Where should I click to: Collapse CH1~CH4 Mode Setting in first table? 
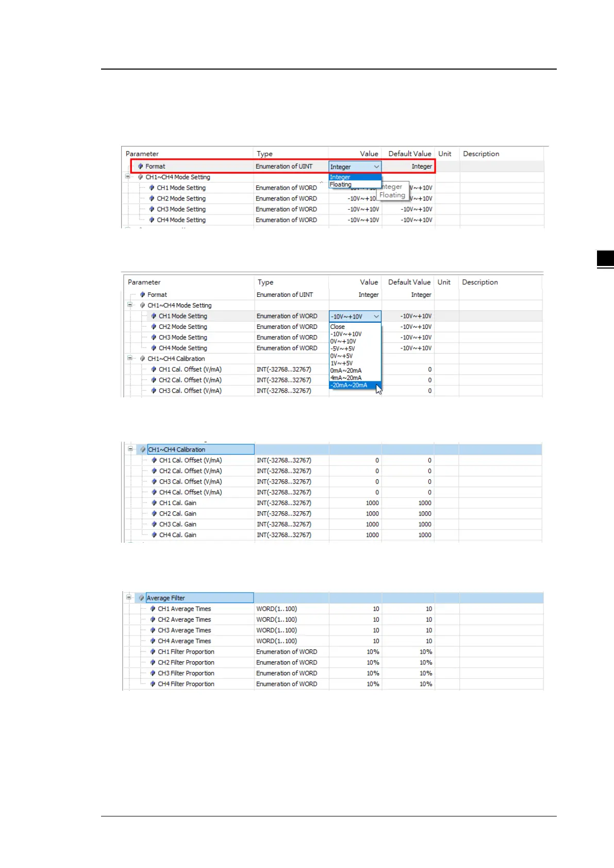(128, 177)
